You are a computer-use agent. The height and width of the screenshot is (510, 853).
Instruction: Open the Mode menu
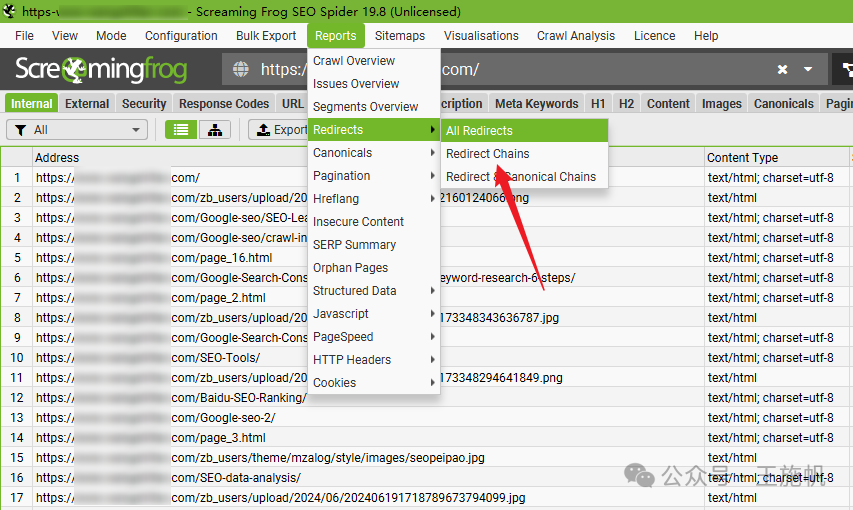(x=111, y=35)
